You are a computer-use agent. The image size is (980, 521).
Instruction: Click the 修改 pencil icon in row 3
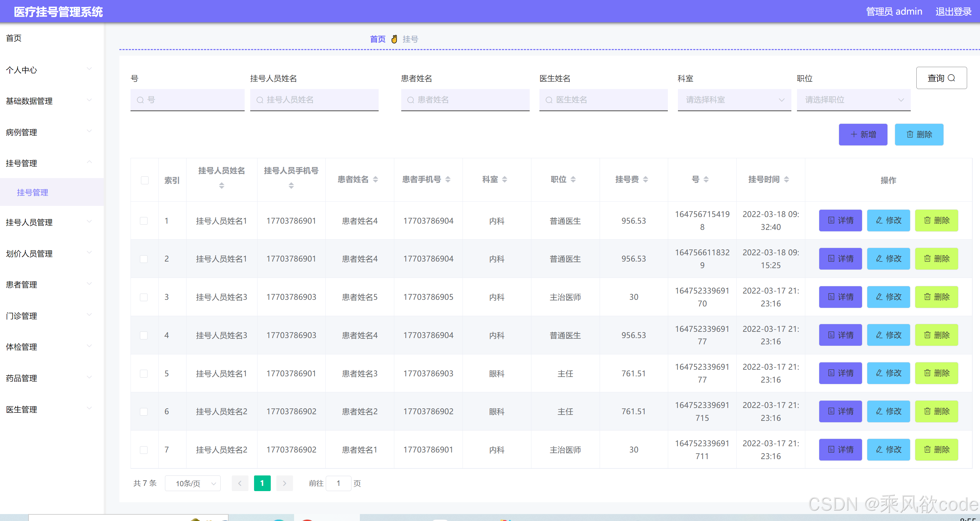879,297
